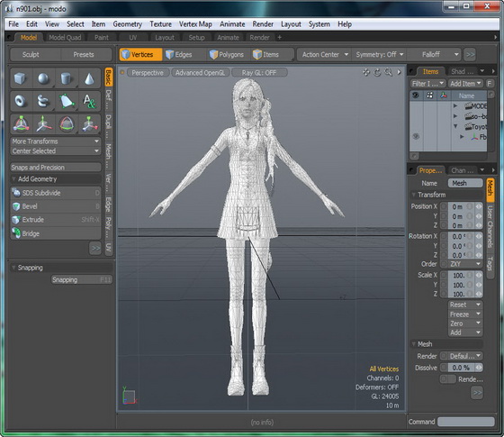The image size is (504, 437).
Task: Select the Cone primitive tool
Action: click(89, 78)
